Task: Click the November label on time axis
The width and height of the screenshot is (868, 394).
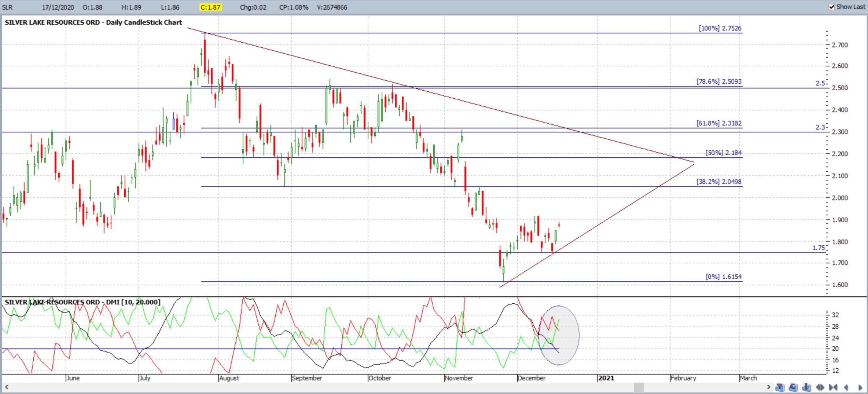Action: (x=459, y=378)
